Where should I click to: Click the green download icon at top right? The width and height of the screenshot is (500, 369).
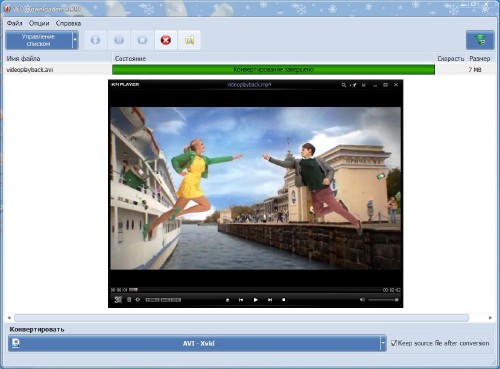coord(480,40)
